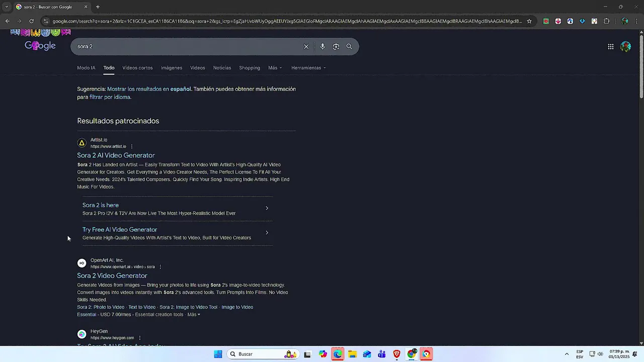Close the 'sora 2' browser tab
The height and width of the screenshot is (362, 644).
coord(86,7)
